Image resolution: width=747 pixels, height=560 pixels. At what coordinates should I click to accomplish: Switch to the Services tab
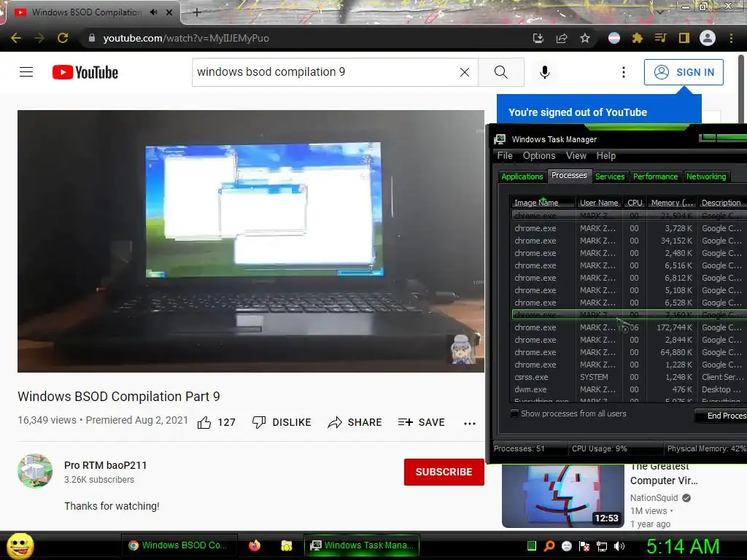[610, 176]
